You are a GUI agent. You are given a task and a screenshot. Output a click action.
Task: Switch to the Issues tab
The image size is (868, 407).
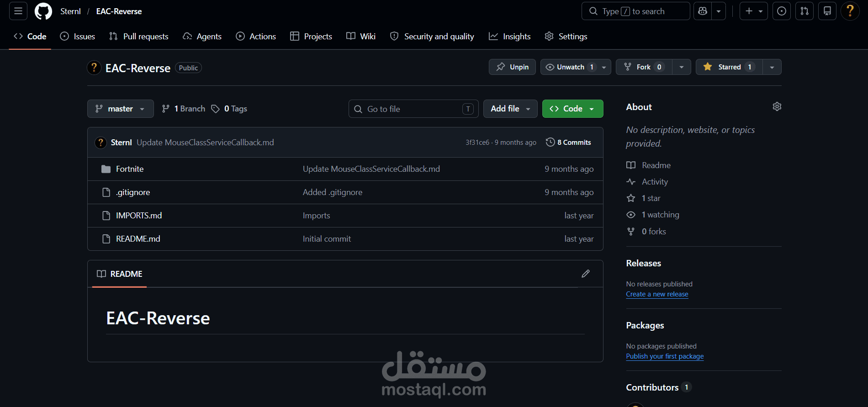pyautogui.click(x=78, y=37)
